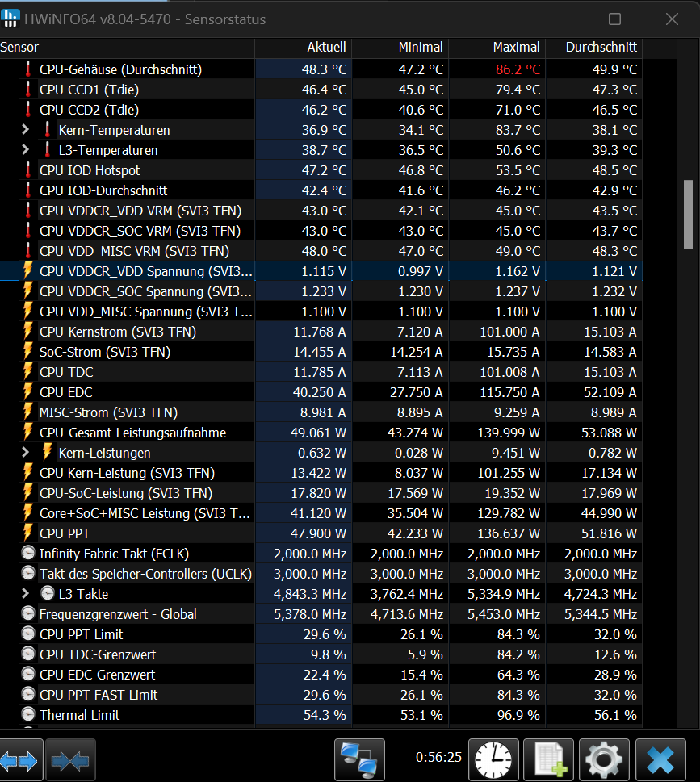Click the lightning bolt icon beside CPU EDC

point(29,392)
